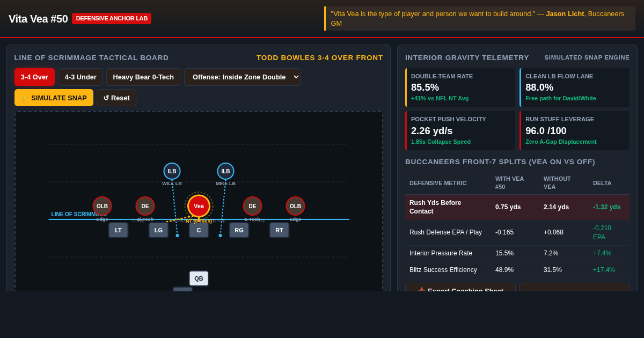This screenshot has height=338, width=644.
Task: Switch to Heavy Bear 0-Tech front
Action: tap(143, 77)
